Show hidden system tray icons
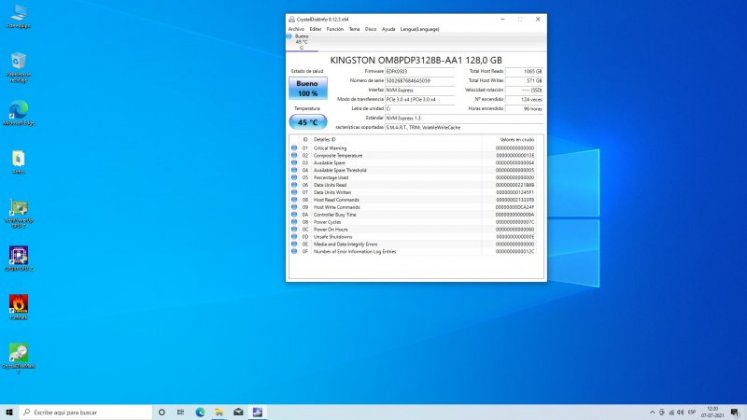 point(652,412)
